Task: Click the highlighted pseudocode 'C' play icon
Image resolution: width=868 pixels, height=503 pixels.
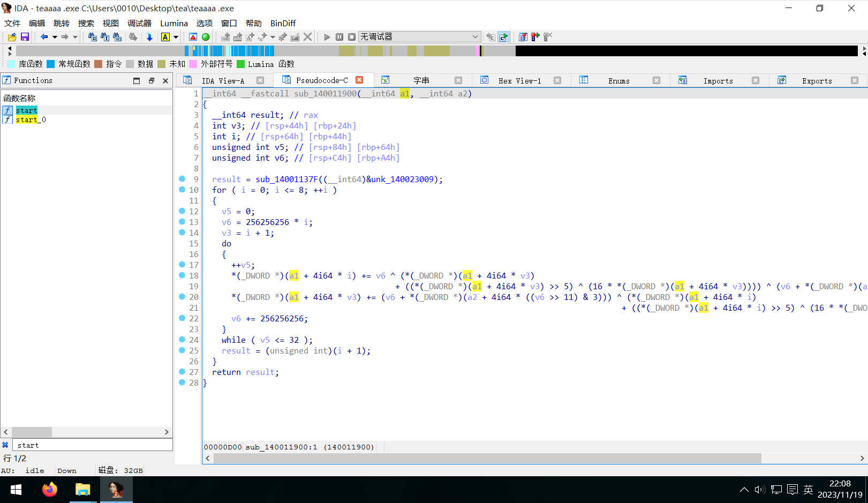Action: pos(503,37)
